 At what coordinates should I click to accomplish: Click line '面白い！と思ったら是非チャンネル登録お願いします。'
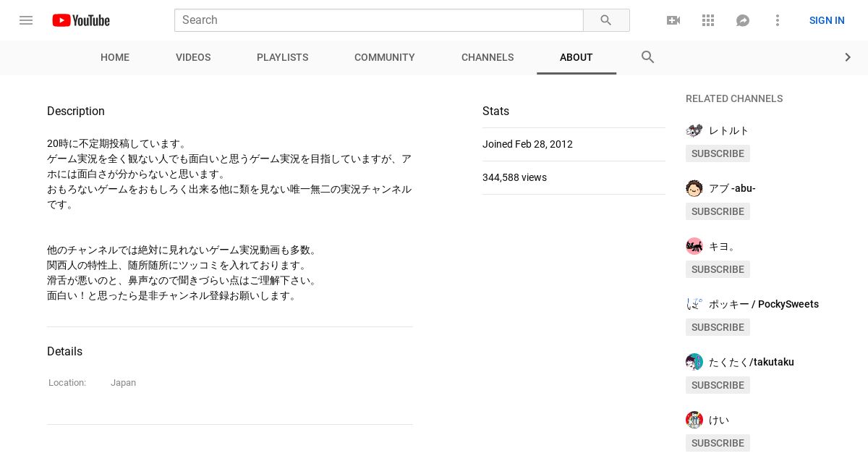tap(174, 295)
